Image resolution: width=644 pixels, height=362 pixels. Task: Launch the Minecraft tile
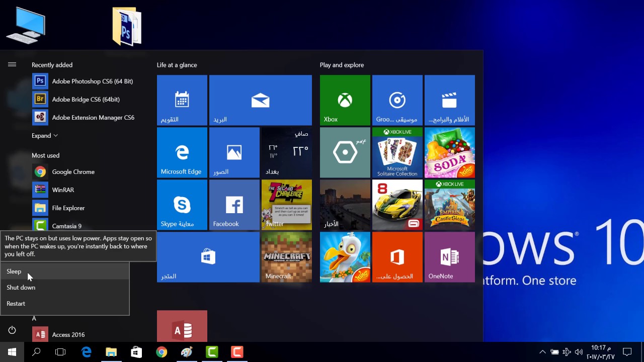287,257
